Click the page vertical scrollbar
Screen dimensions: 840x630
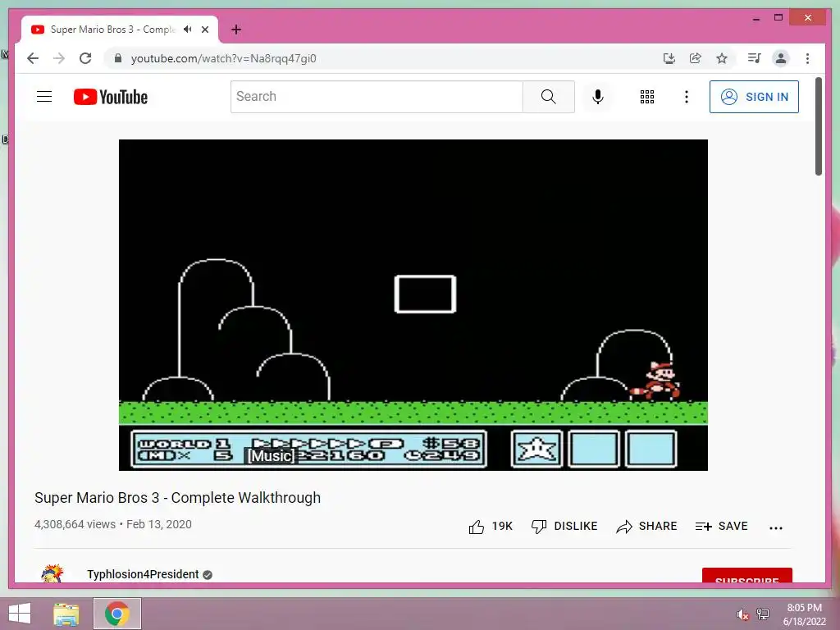coord(819,126)
